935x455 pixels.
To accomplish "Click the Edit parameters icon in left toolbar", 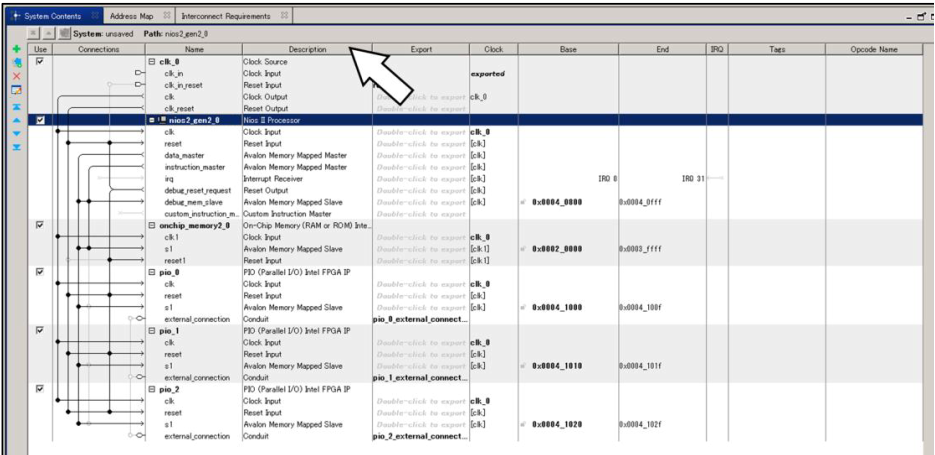I will point(15,90).
